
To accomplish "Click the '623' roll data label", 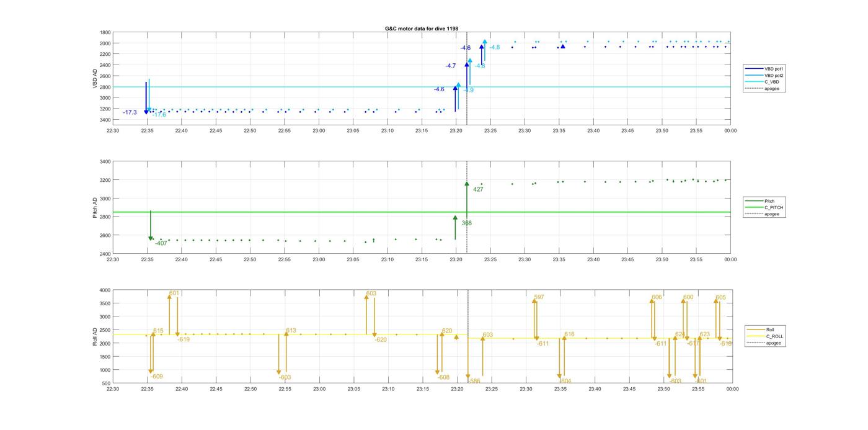I will point(705,334).
